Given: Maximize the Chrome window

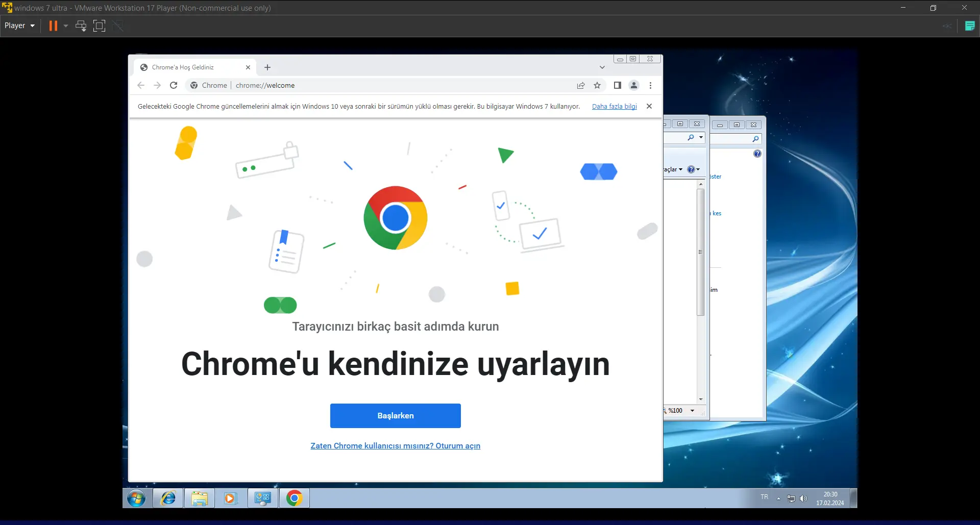Looking at the screenshot, I should (633, 59).
